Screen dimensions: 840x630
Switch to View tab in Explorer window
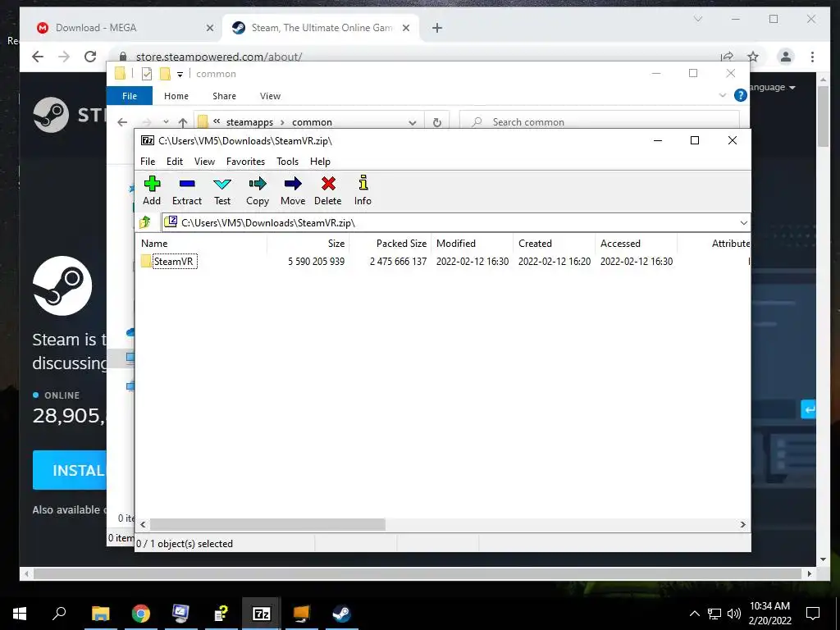pos(270,96)
